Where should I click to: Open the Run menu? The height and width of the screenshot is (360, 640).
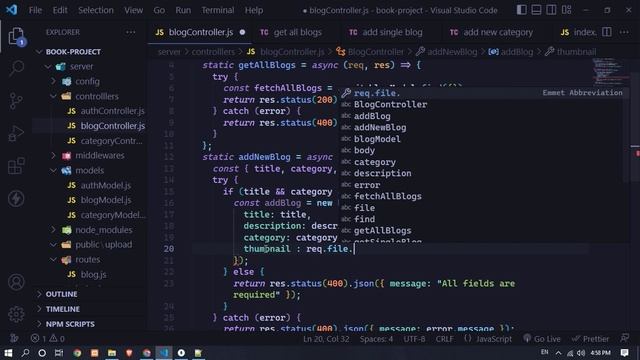183,10
